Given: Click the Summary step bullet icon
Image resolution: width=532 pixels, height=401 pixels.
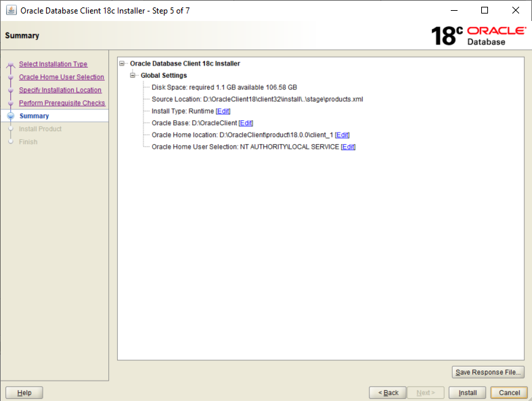Looking at the screenshot, I should (x=11, y=116).
